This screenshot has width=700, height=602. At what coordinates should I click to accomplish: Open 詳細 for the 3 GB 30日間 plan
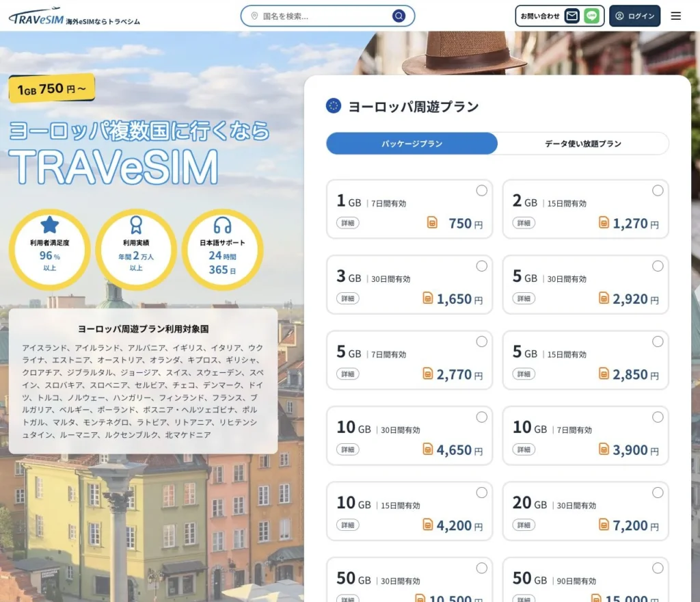tap(348, 298)
